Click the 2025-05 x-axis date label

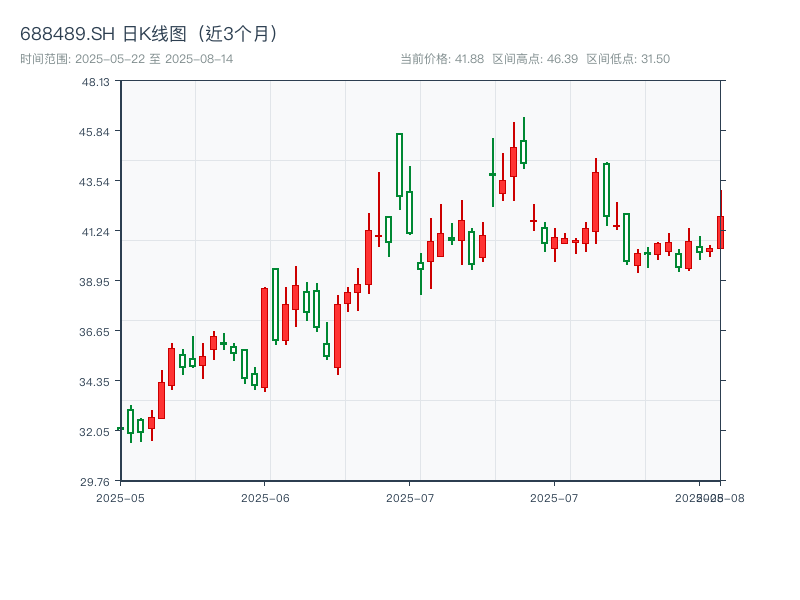point(120,497)
